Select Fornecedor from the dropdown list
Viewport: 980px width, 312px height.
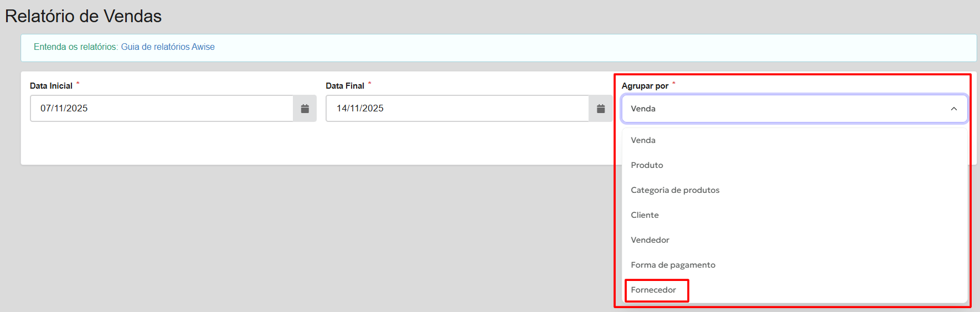coord(653,290)
